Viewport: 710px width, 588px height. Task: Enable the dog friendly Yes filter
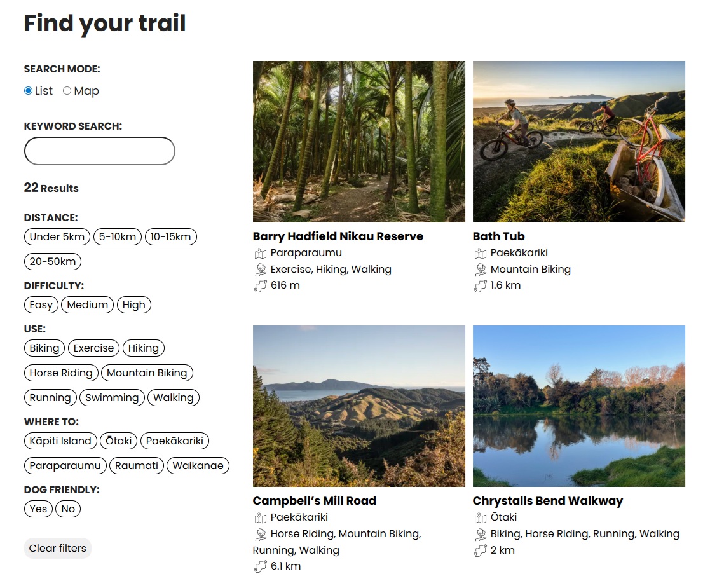(x=38, y=509)
